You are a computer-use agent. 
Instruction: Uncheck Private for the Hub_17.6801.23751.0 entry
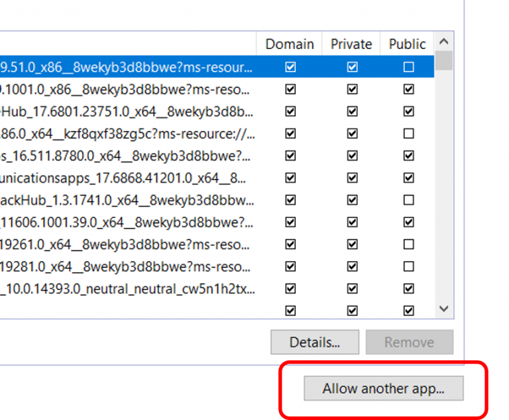[x=352, y=111]
